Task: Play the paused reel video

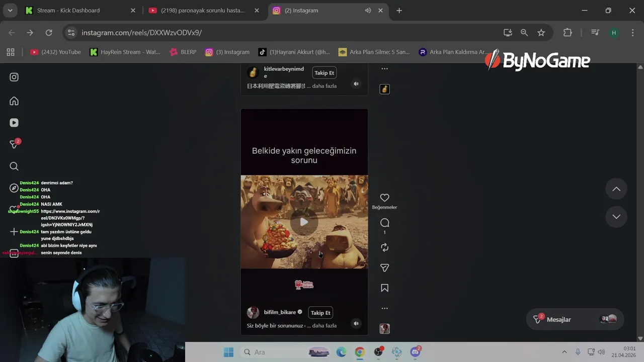Action: (304, 222)
